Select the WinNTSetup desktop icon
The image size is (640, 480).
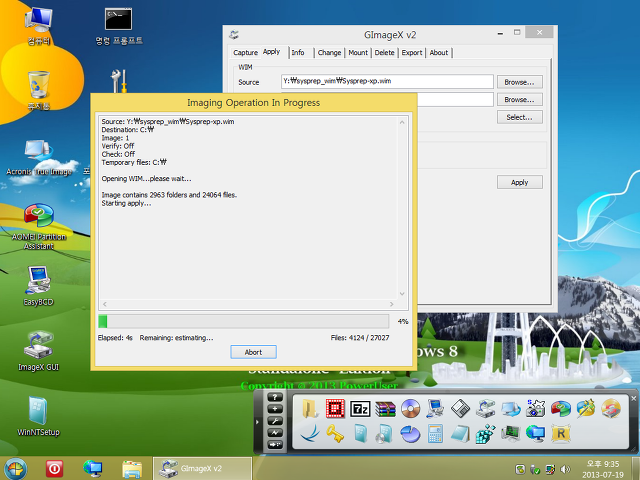click(x=38, y=416)
